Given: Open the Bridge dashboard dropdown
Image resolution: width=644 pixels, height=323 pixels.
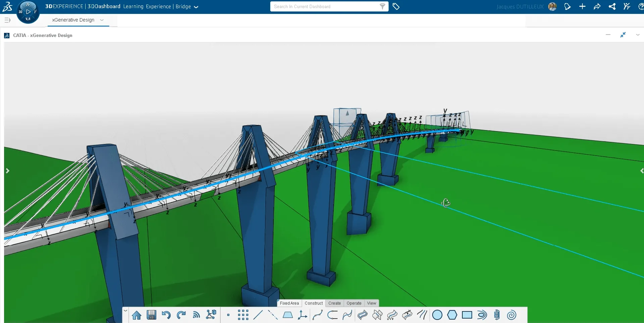Looking at the screenshot, I should 196,7.
